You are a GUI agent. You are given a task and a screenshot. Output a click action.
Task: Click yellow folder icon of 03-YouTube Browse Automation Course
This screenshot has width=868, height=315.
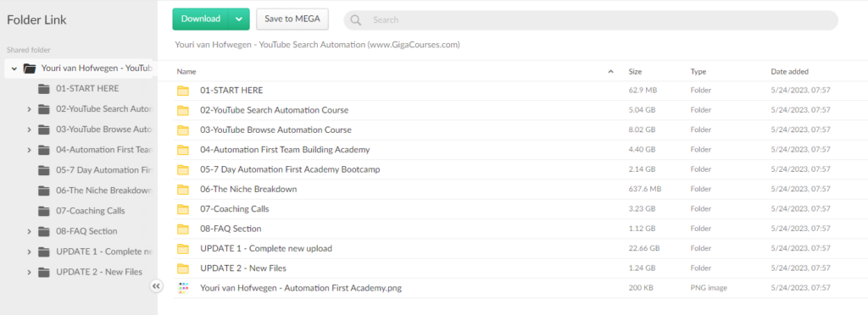pos(183,130)
